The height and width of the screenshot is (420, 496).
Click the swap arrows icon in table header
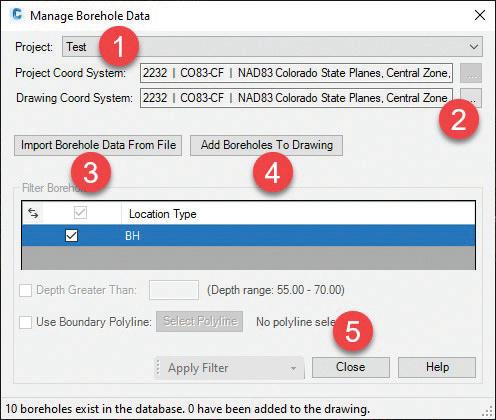pos(33,213)
